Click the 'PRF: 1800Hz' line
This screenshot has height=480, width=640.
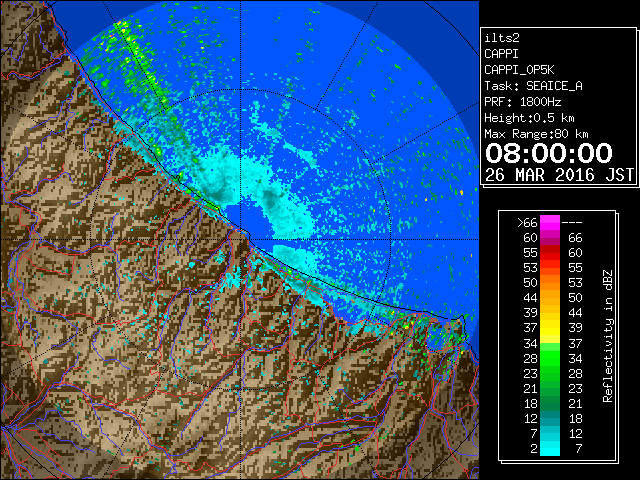click(x=522, y=102)
